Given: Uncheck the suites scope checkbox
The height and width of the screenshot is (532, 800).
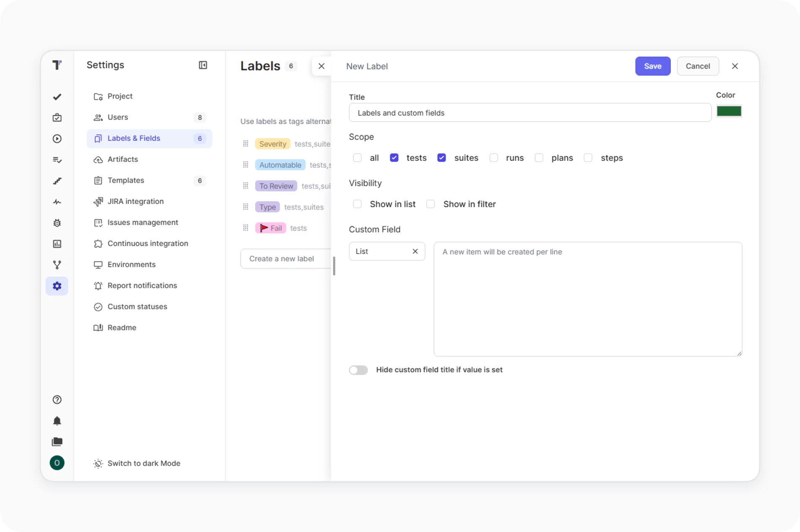Looking at the screenshot, I should (x=442, y=158).
